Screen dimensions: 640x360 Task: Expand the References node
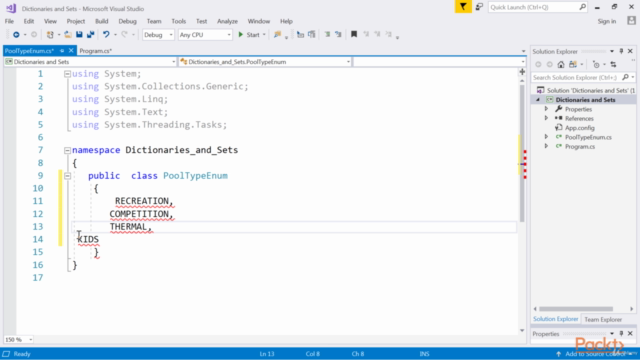click(546, 118)
